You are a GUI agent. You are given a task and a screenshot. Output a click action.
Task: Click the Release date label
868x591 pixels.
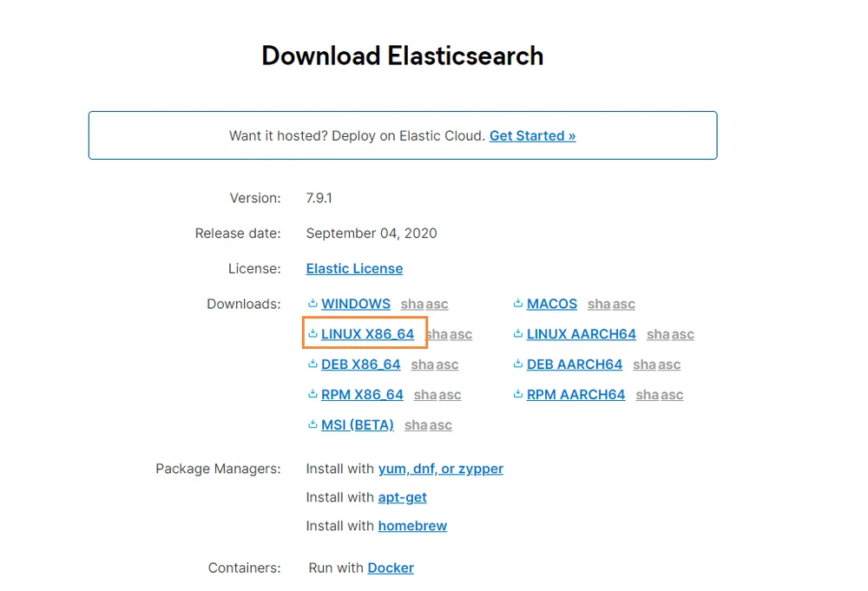[x=238, y=233]
